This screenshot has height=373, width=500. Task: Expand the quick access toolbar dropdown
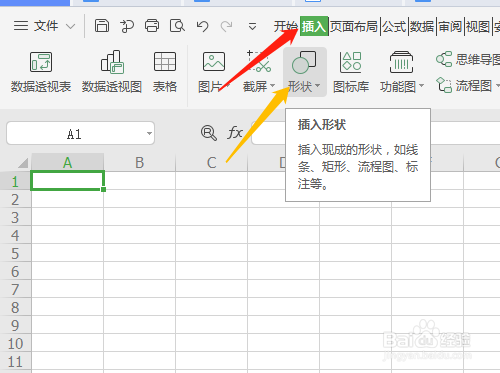pyautogui.click(x=252, y=26)
